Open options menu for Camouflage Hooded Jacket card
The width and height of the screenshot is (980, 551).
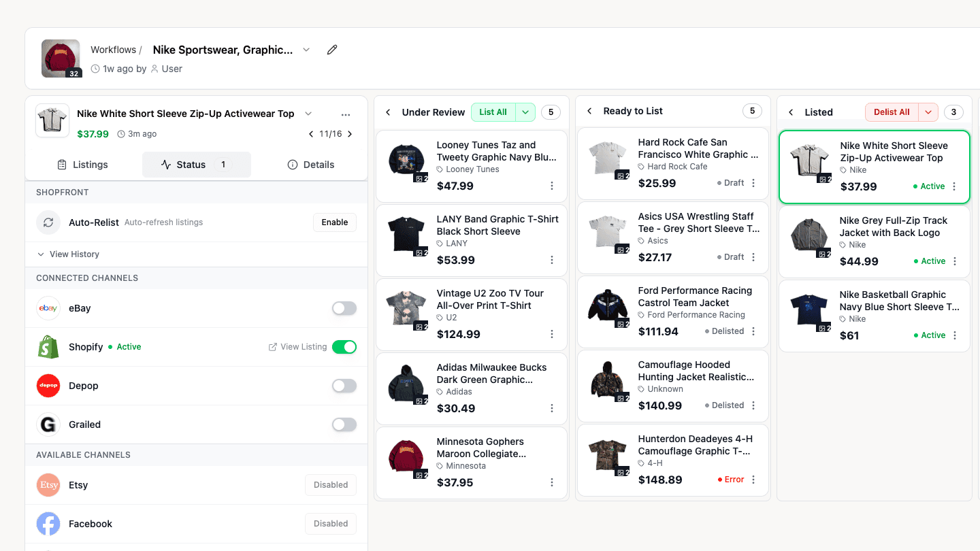753,405
